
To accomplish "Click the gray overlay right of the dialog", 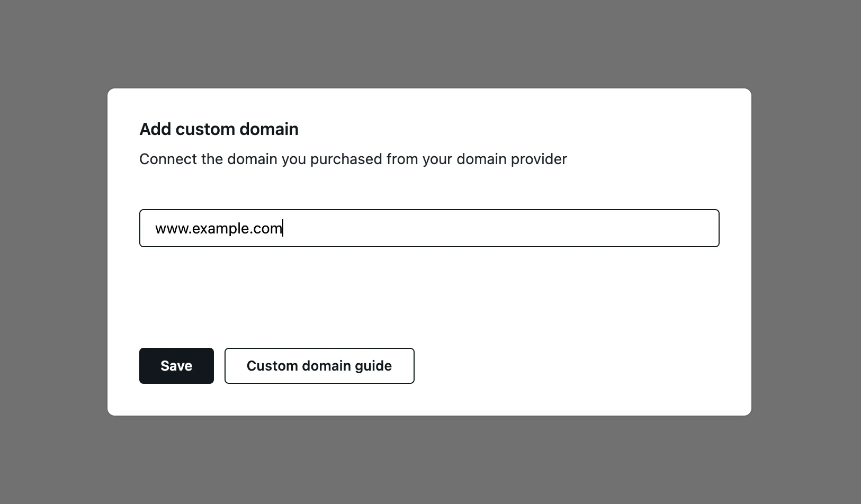I will point(805,252).
